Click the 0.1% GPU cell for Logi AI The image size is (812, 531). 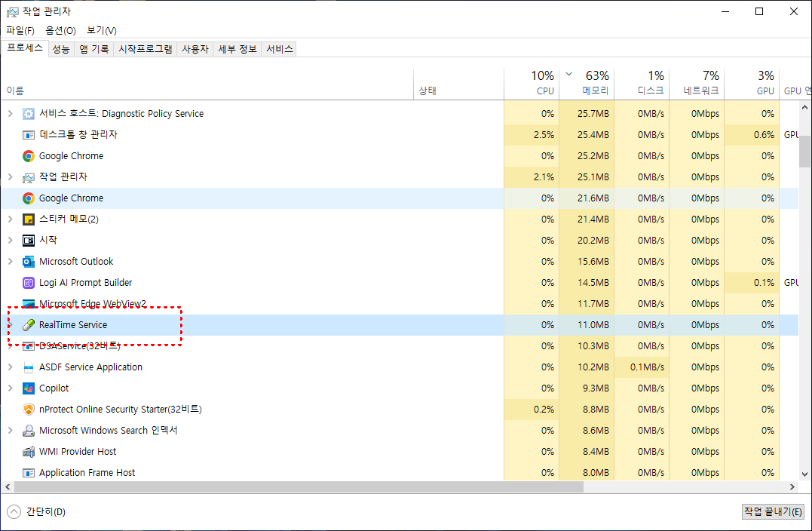tap(752, 282)
